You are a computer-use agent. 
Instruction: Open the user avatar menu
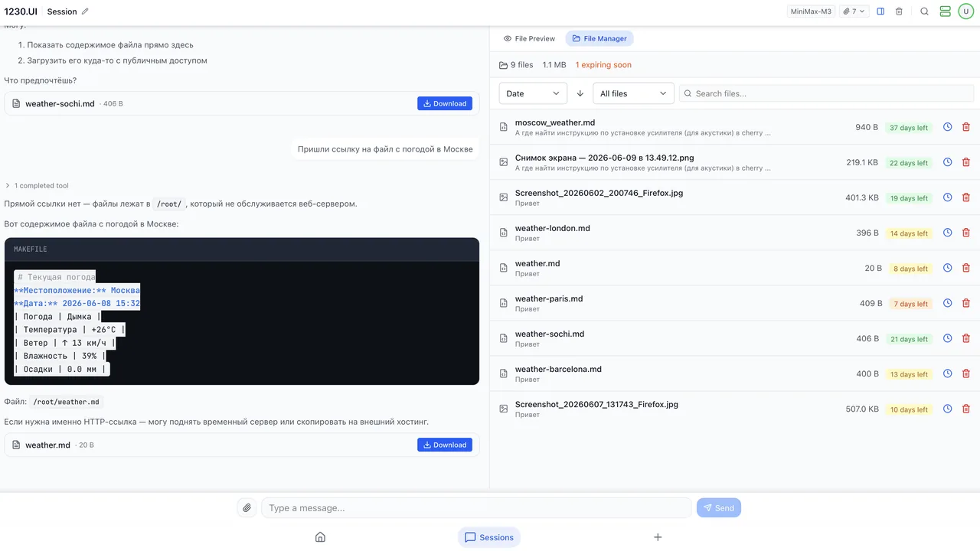tap(965, 11)
